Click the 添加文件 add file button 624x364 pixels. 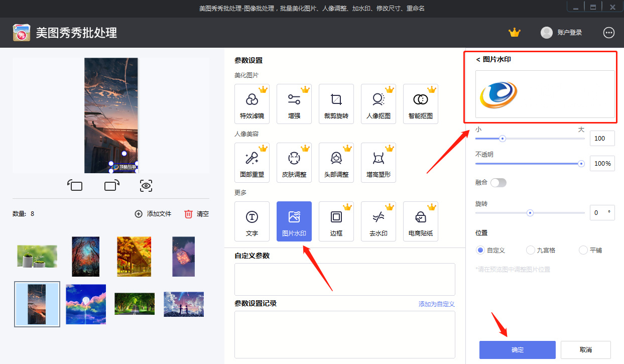[x=153, y=214]
